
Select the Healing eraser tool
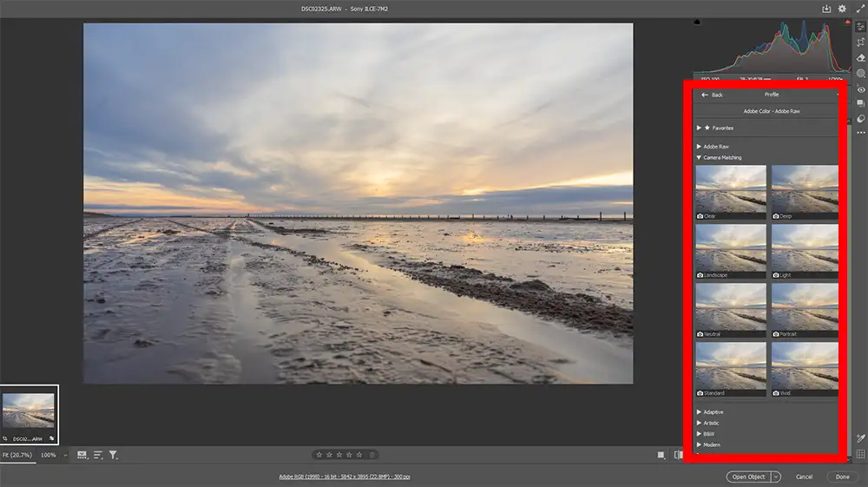[860, 57]
